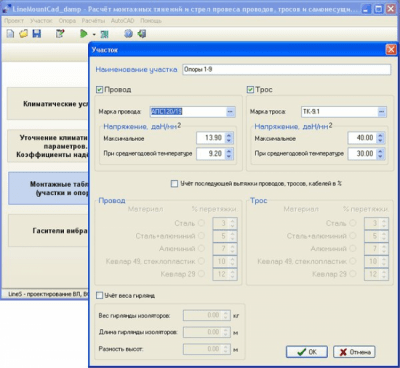The height and width of the screenshot is (368, 400).
Task: Close the Участок dialog with red X
Action: tap(391, 50)
